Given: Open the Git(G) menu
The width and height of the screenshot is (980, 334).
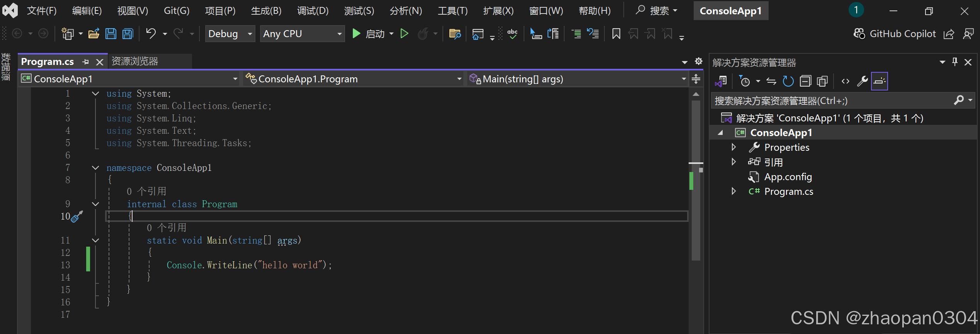Looking at the screenshot, I should click(177, 11).
